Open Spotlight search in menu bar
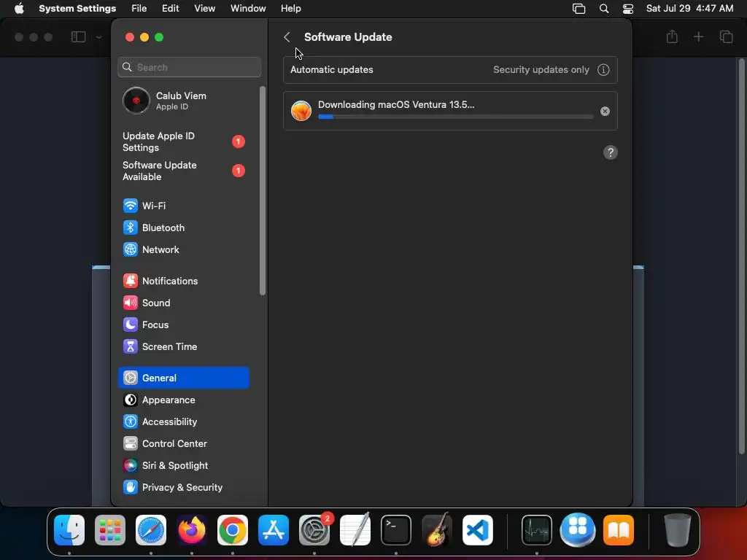This screenshot has width=747, height=560. pos(603,9)
